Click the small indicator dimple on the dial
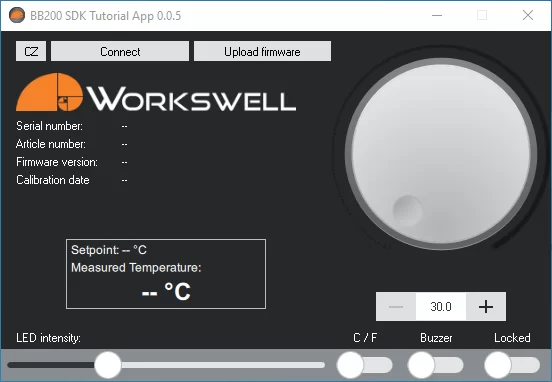The height and width of the screenshot is (382, 552). point(407,210)
